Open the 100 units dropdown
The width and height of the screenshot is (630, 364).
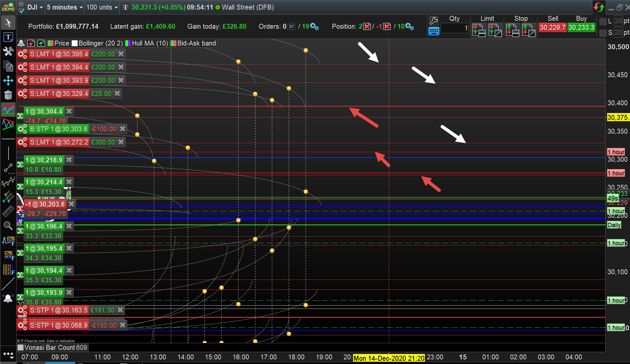(x=102, y=7)
